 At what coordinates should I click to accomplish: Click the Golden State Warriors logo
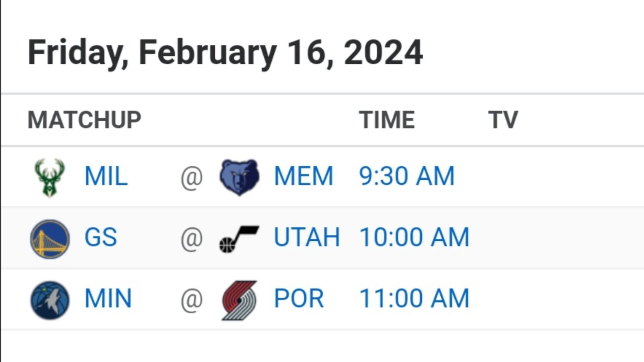point(50,239)
